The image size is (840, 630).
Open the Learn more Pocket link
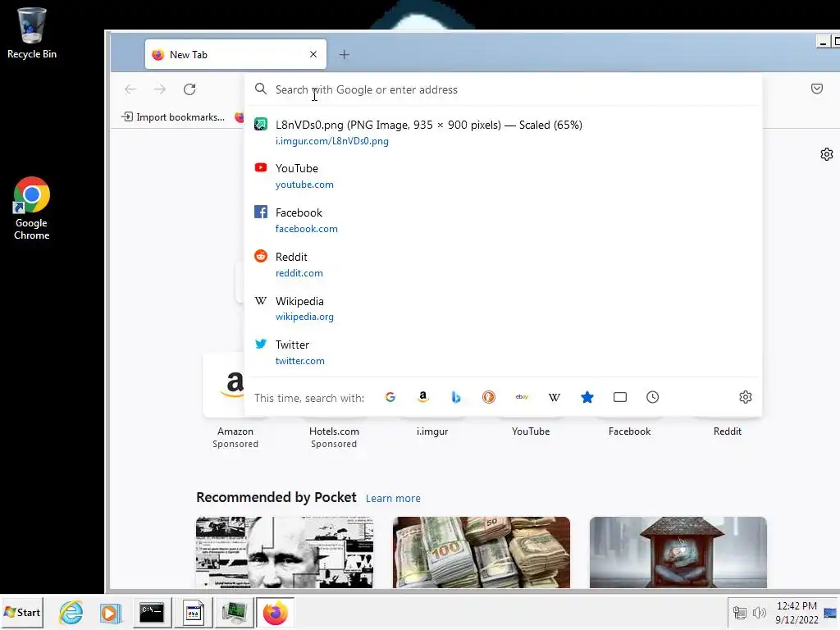pos(393,498)
